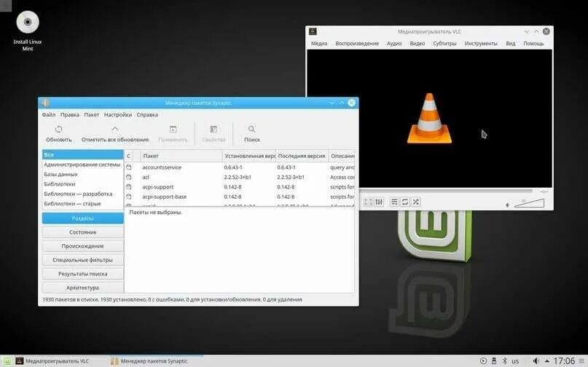Select Библиотеки — разработка section
The width and height of the screenshot is (588, 367).
(82, 194)
